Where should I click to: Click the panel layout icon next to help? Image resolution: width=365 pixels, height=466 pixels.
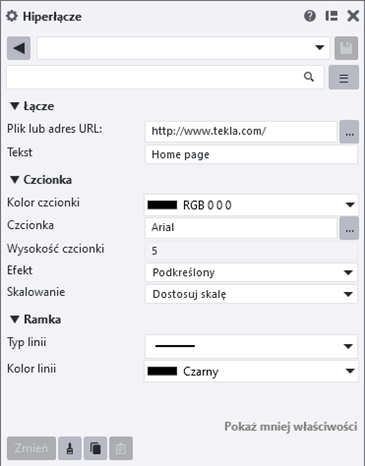331,16
